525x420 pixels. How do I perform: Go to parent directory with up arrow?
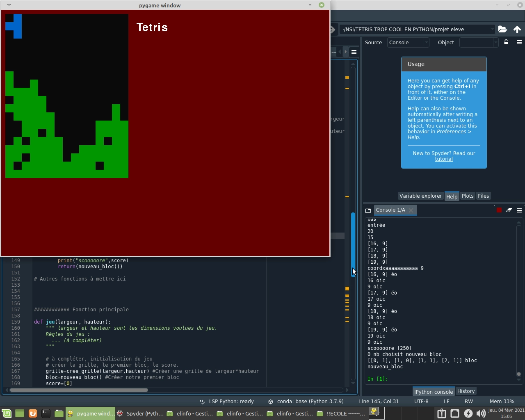[517, 29]
